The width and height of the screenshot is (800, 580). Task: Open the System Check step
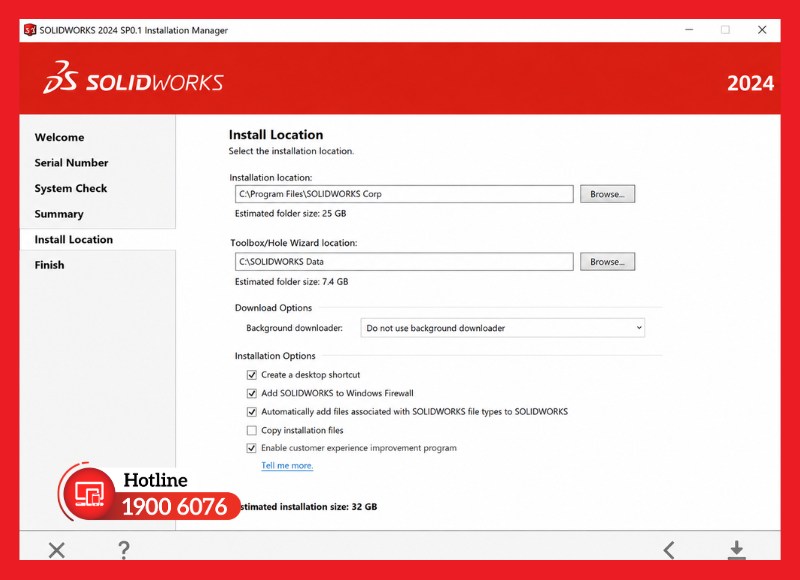(x=71, y=188)
